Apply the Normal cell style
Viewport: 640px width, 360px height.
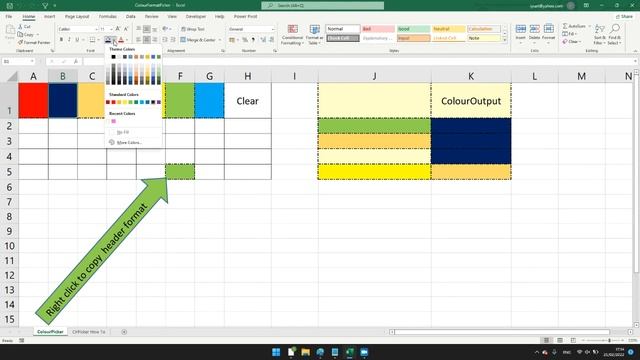point(343,29)
